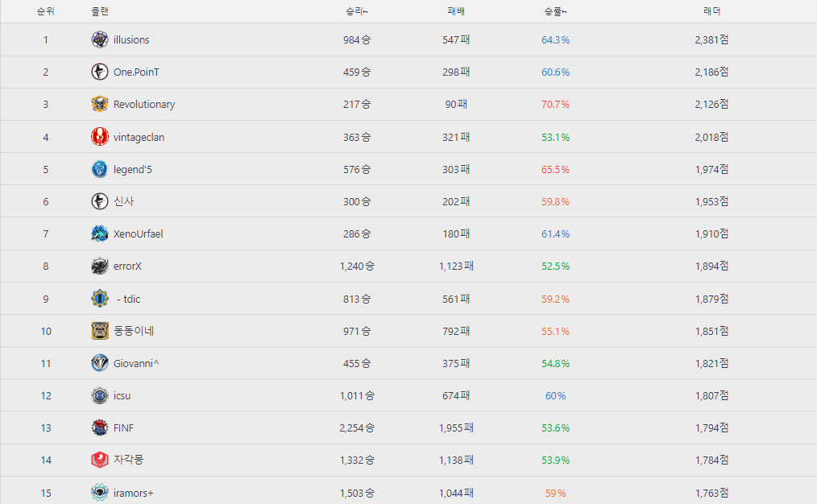Screen dimensions: 817x504
Task: Sort the table by 승률 column
Action: 554,11
